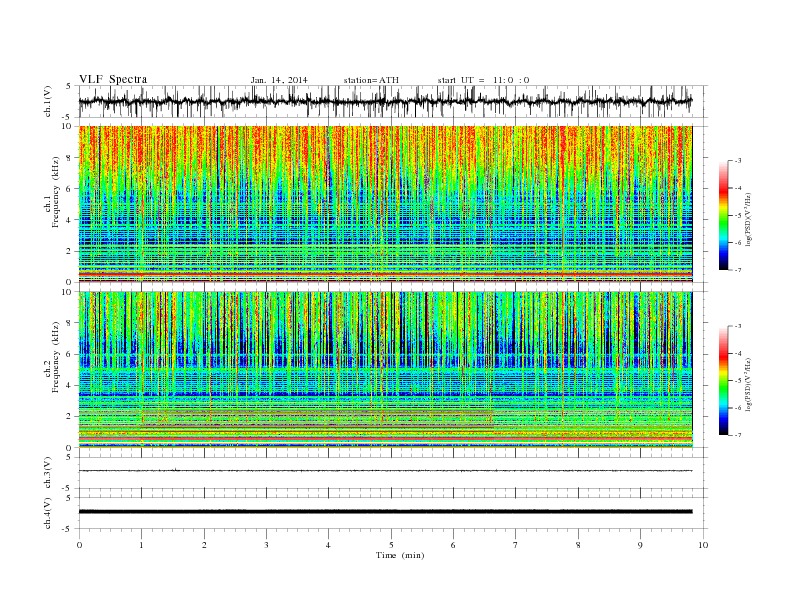This screenshot has width=792, height=612.
Task: Click the "ch.1(V)" waveform axis label
Action: [x=48, y=101]
